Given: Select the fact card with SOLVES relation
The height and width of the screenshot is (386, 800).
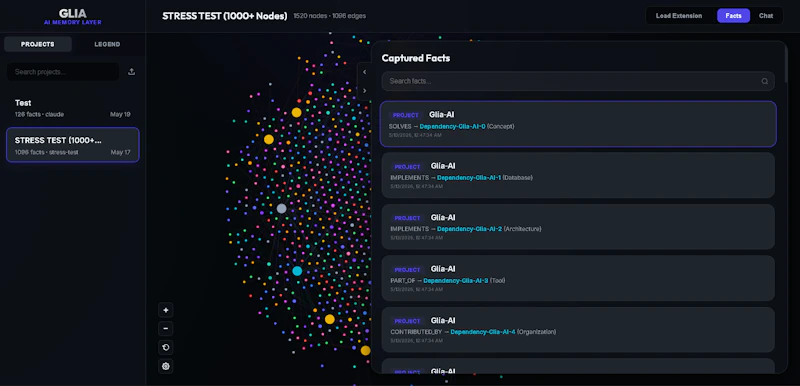Looking at the screenshot, I should coord(578,124).
